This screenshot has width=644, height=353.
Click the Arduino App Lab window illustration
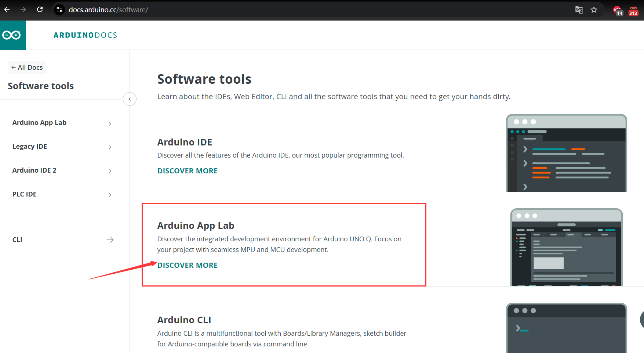pos(567,247)
